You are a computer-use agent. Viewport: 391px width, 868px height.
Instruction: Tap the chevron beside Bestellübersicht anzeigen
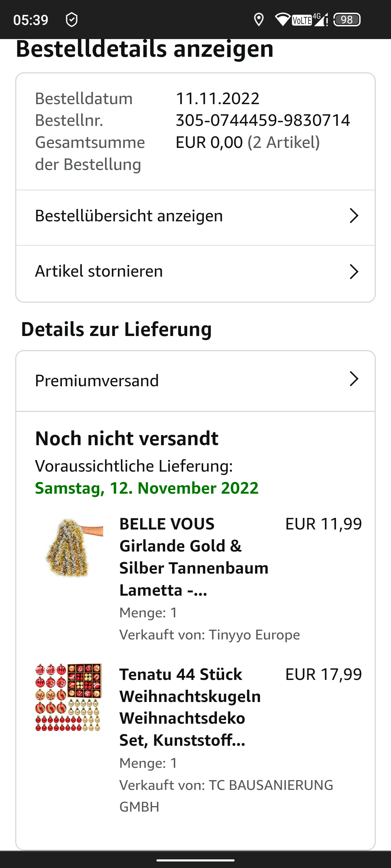[x=354, y=216]
